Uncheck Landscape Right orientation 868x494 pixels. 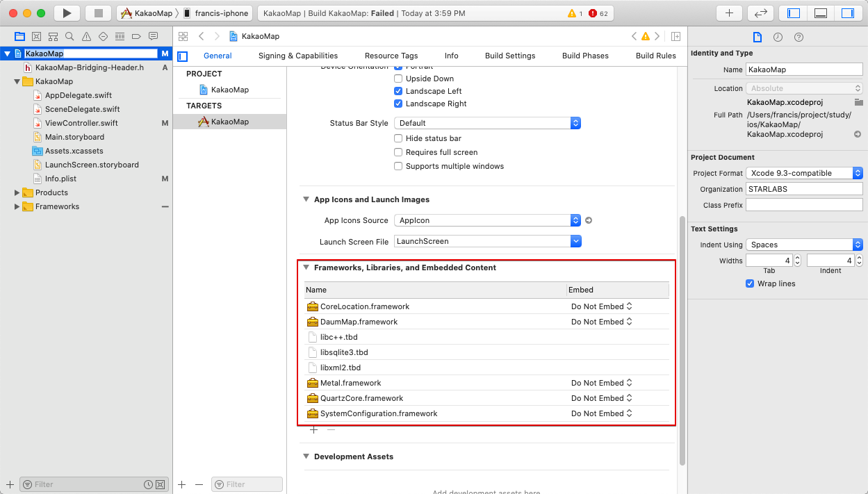[x=398, y=104]
